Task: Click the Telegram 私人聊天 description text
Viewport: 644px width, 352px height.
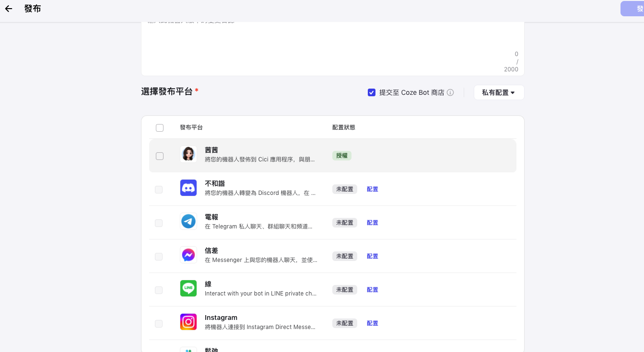Action: pyautogui.click(x=258, y=227)
